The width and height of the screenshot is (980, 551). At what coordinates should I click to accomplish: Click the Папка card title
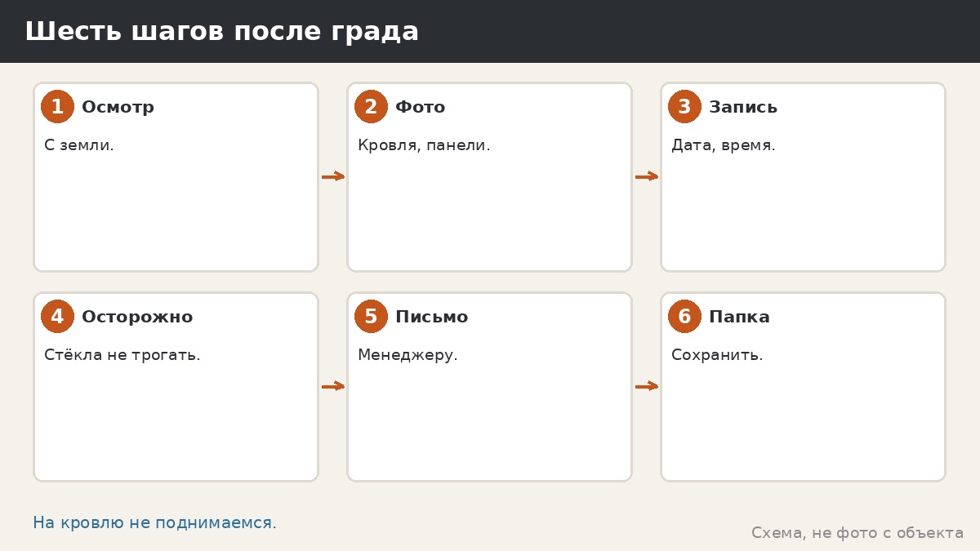(x=739, y=317)
